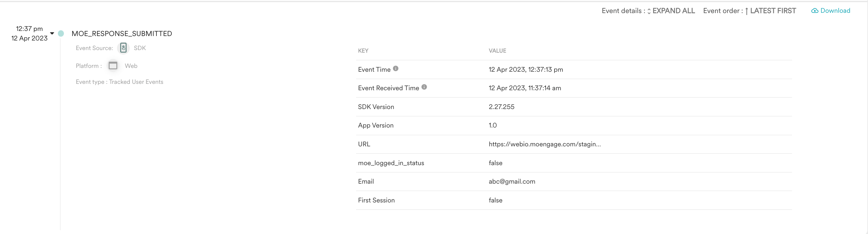
Task: Click the info icon beside Event Time
Action: (x=396, y=69)
